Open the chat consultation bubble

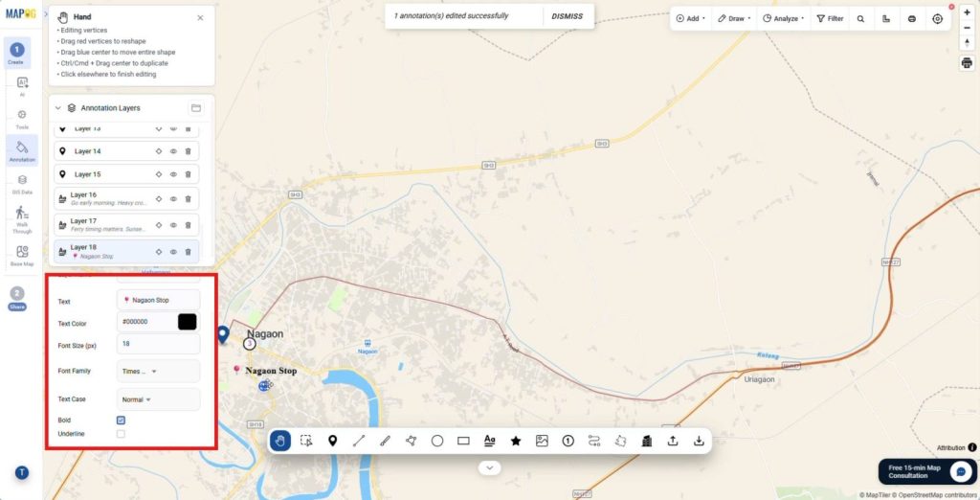click(961, 471)
